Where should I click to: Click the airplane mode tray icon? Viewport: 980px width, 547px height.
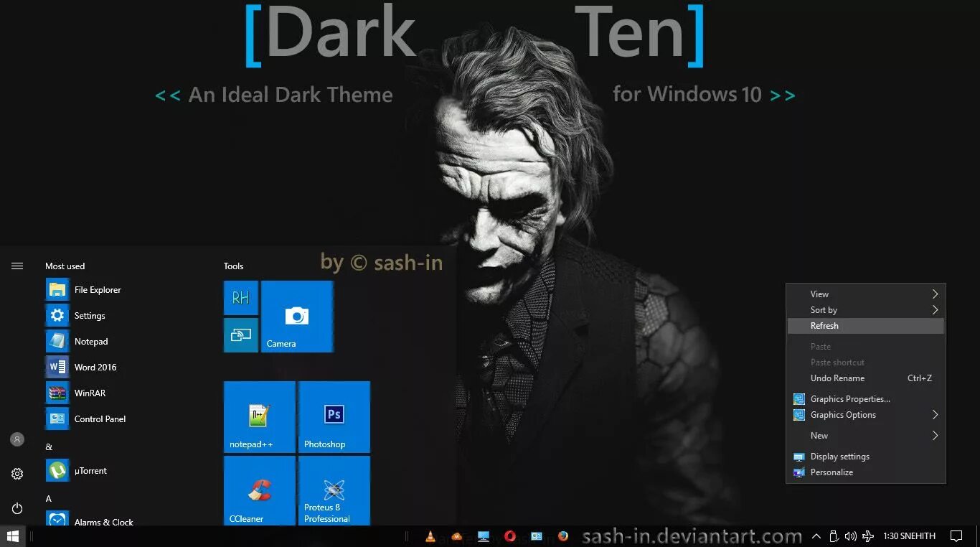[x=868, y=536]
